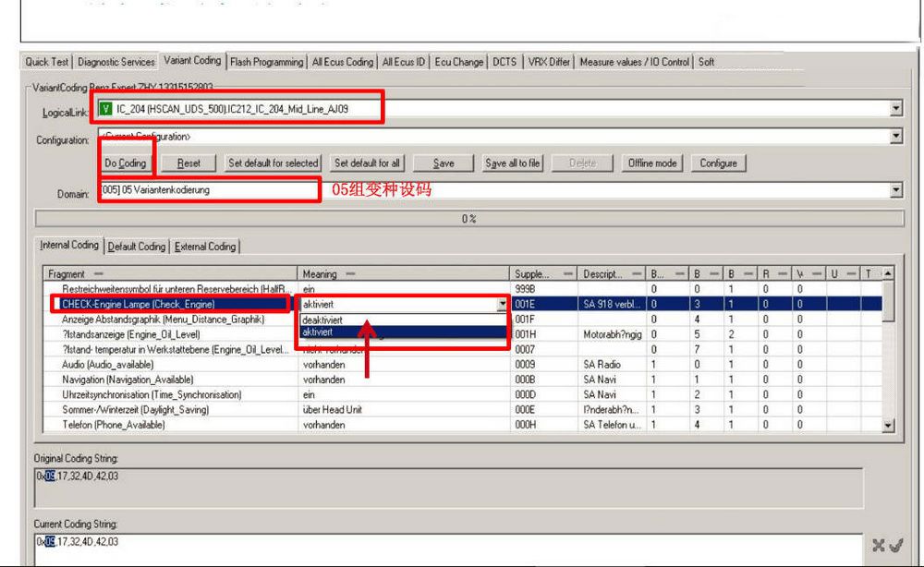
Task: Click the Reset button
Action: coord(188,163)
